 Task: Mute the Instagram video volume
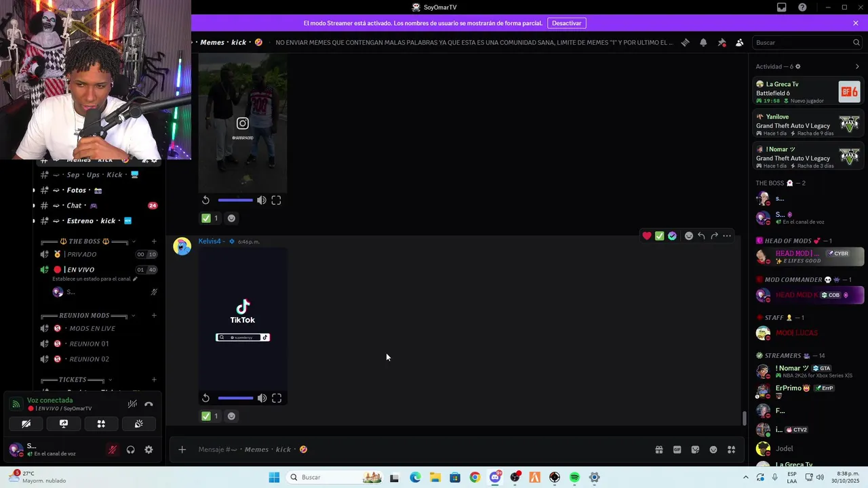262,200
